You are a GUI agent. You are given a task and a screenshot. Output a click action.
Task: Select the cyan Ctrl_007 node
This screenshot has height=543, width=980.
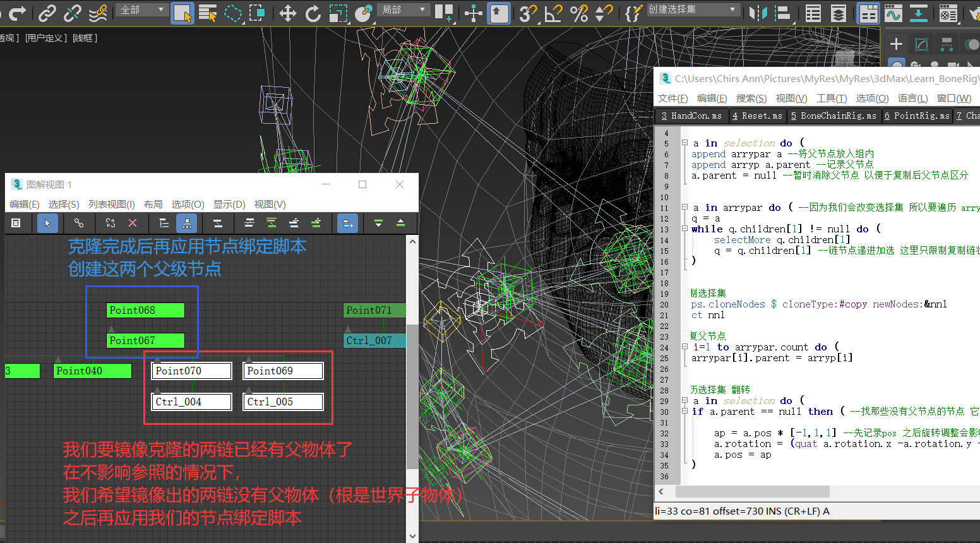(x=374, y=340)
